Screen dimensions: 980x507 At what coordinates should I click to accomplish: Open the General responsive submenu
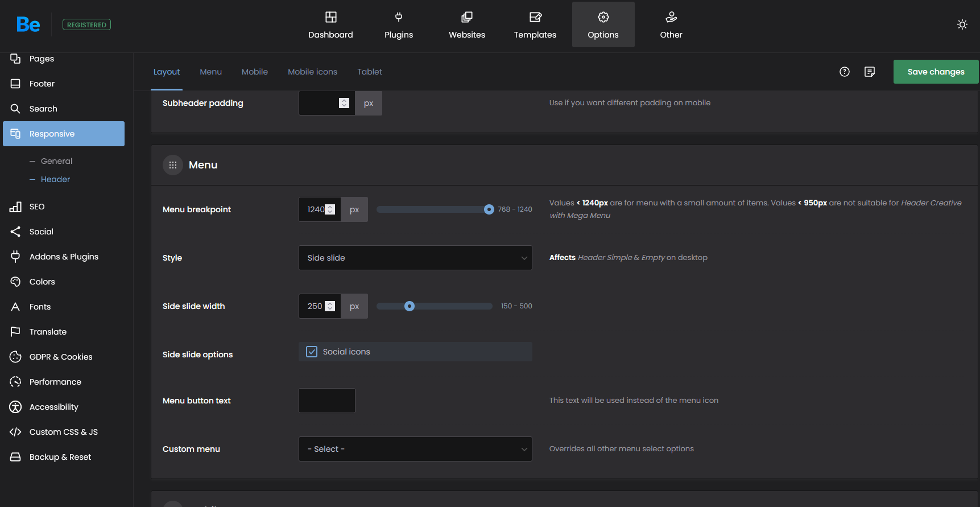[56, 161]
